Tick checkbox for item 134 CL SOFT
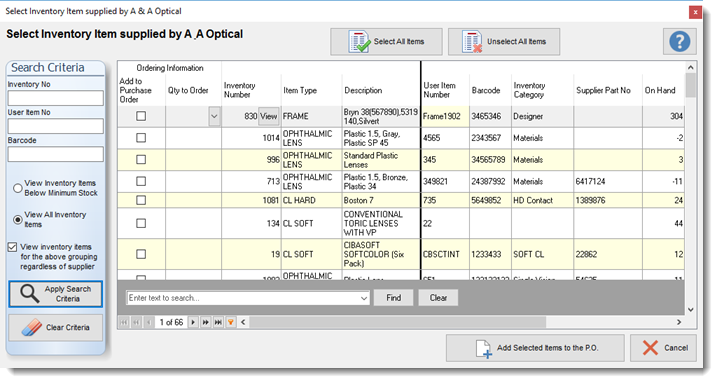 click(141, 223)
